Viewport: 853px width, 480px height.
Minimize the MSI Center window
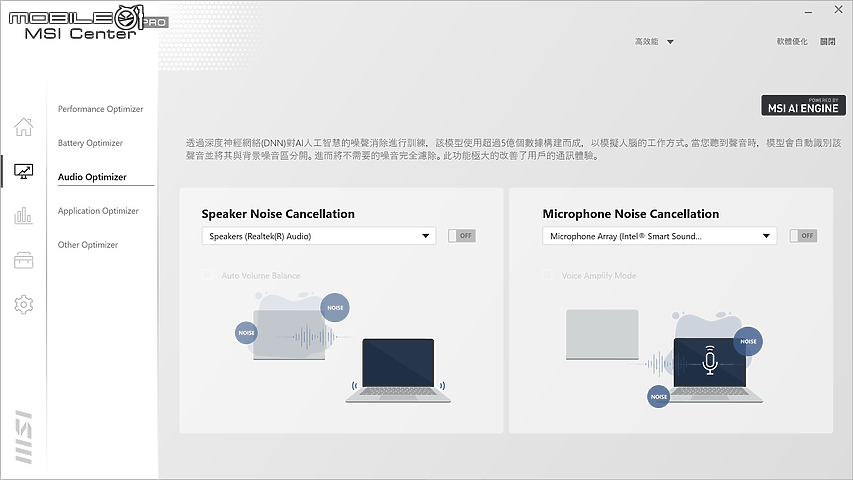click(x=808, y=11)
